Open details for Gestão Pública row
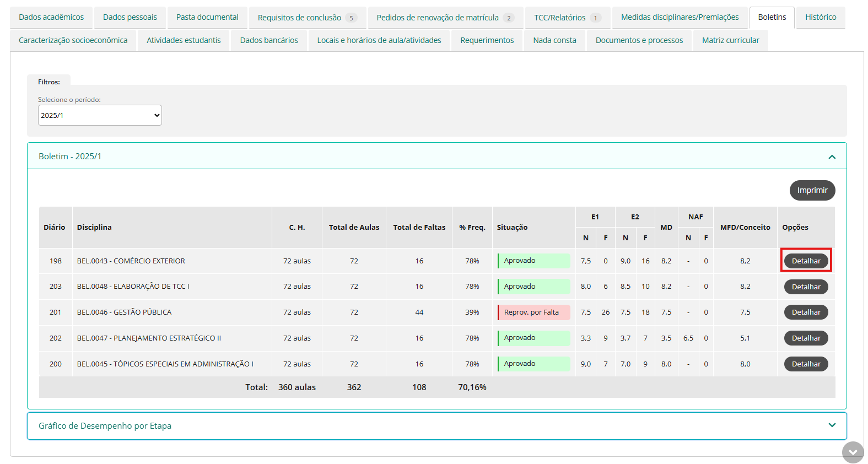This screenshot has width=868, height=464. point(806,312)
